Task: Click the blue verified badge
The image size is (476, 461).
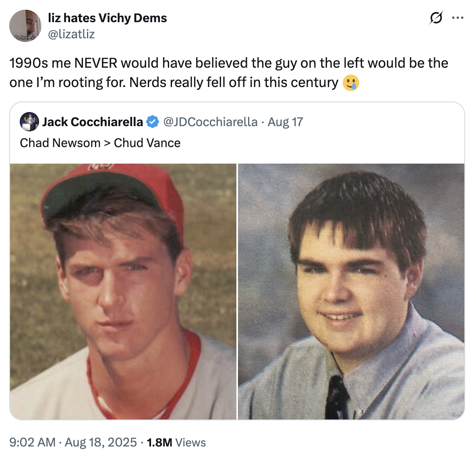Action: [x=152, y=122]
